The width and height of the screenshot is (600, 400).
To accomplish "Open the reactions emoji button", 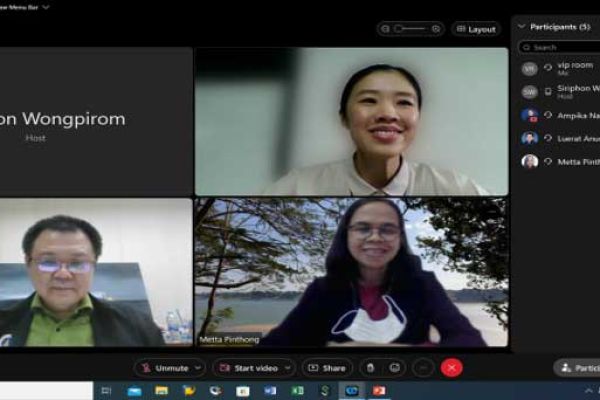I will point(395,368).
